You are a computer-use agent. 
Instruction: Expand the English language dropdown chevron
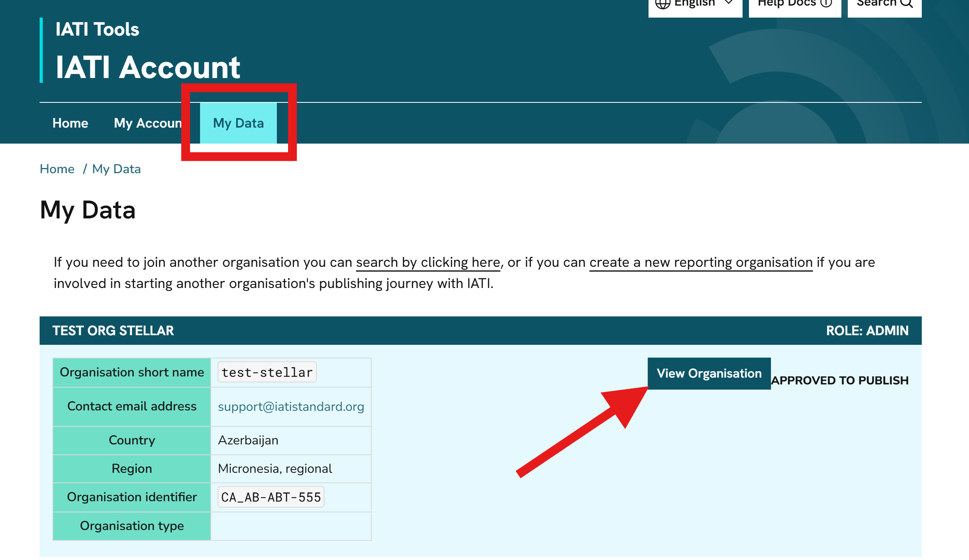point(729,3)
